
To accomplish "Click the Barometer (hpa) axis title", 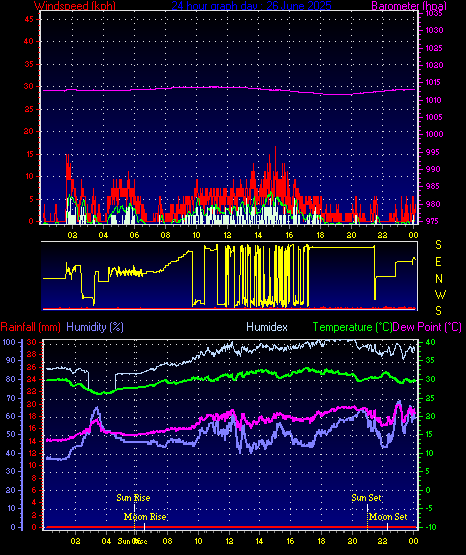I will coord(409,5).
